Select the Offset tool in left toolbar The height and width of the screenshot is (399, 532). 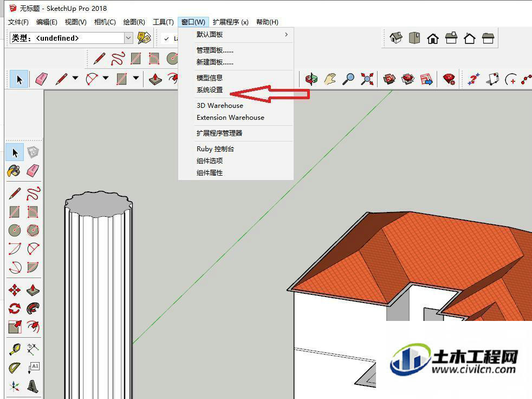(33, 327)
